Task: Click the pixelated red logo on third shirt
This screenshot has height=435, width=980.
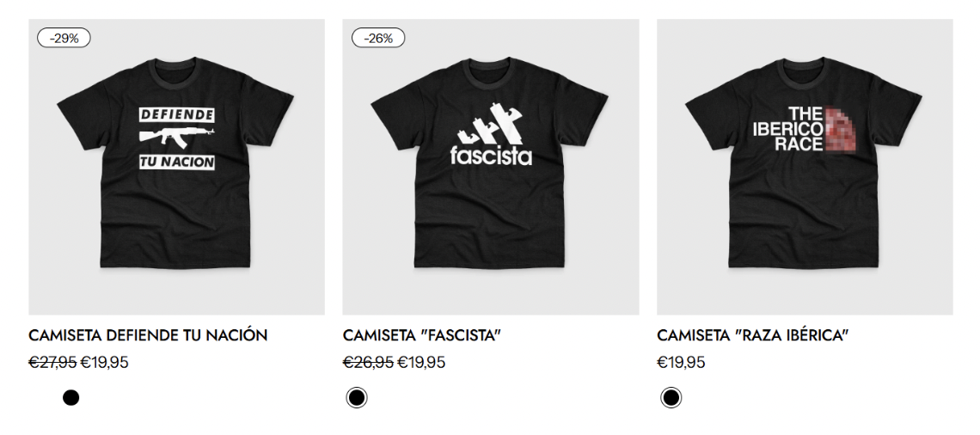Action: [x=840, y=130]
